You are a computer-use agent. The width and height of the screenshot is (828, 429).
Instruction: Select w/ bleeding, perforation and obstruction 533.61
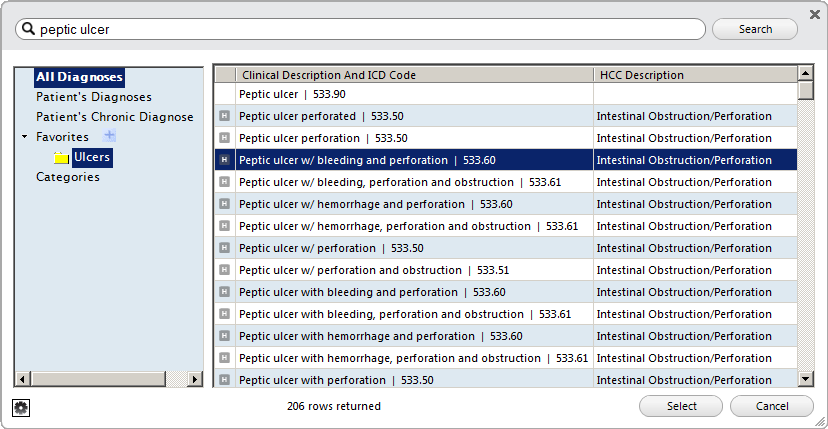pos(506,182)
